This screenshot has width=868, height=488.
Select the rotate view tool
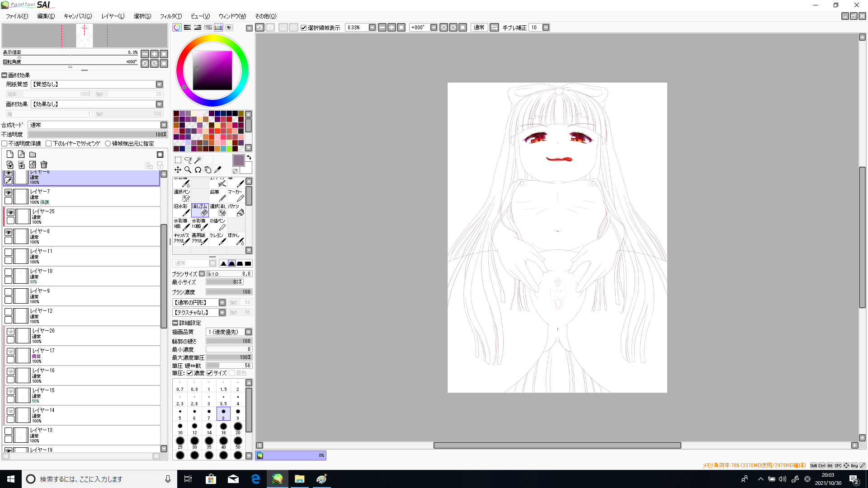pyautogui.click(x=198, y=170)
